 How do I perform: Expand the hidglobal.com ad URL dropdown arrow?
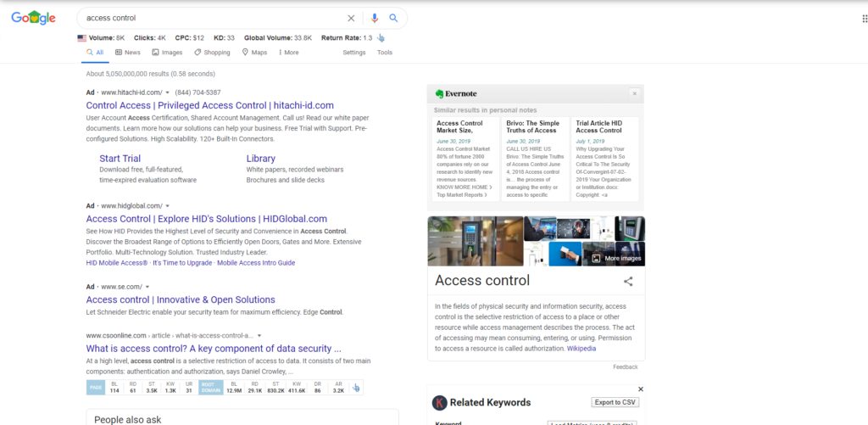point(167,206)
